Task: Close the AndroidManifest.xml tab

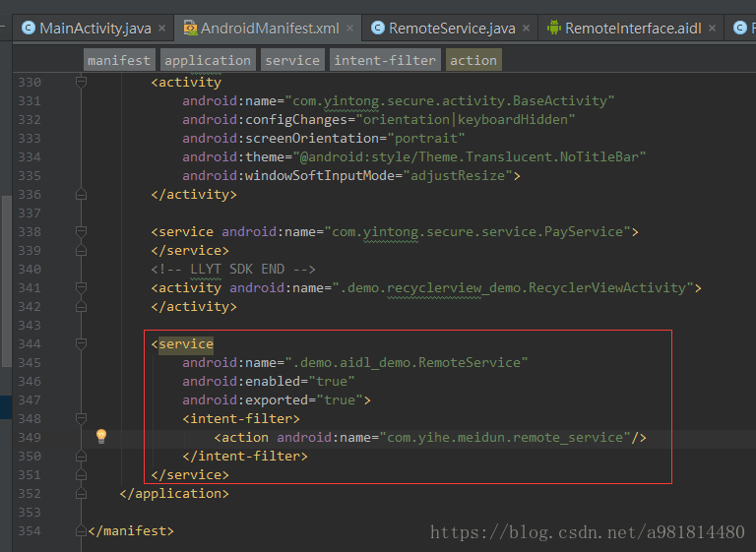Action: (x=350, y=29)
